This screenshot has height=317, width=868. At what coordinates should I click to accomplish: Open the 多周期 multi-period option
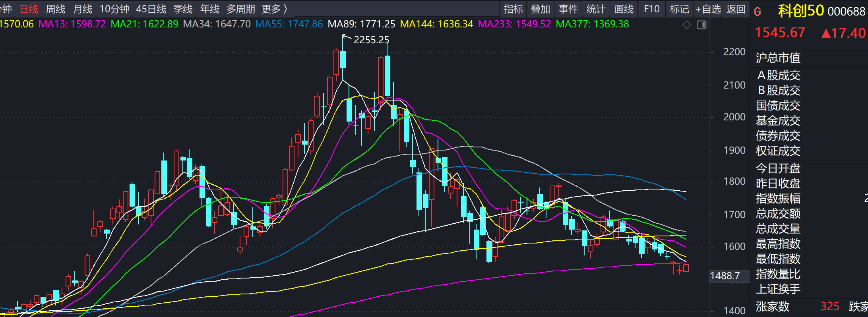pos(241,9)
